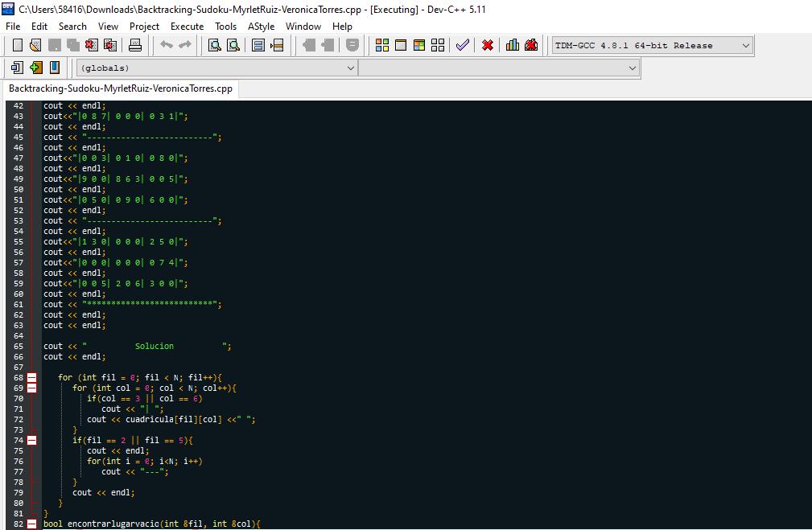Click the dashes string on line 45
Screen dimensions: 812x530
[150, 138]
